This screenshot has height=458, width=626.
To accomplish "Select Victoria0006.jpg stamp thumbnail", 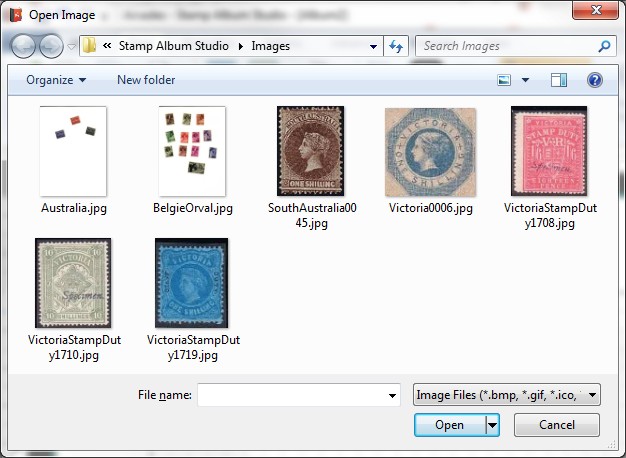I will tap(430, 152).
